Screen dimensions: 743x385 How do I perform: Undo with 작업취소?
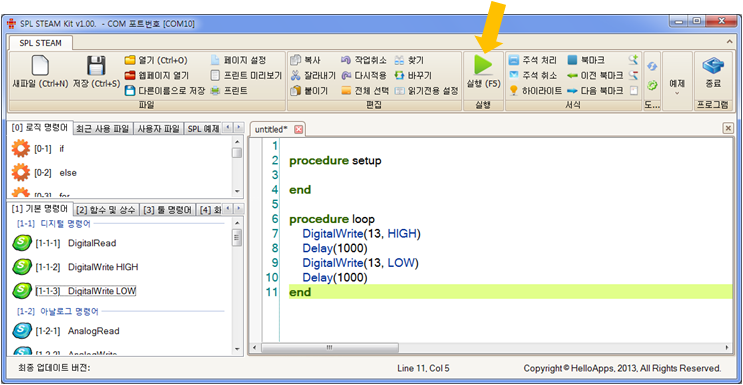(364, 60)
